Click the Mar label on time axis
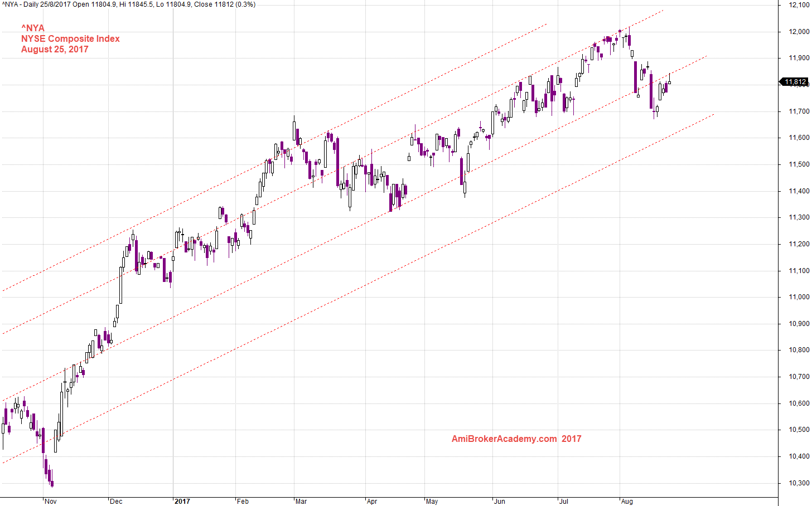The image size is (812, 506). click(301, 502)
